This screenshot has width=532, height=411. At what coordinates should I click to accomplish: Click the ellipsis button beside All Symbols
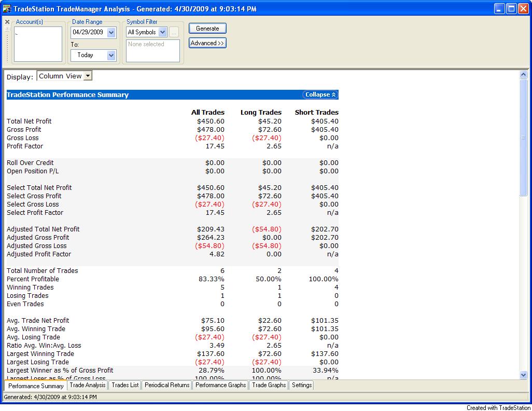pyautogui.click(x=174, y=32)
